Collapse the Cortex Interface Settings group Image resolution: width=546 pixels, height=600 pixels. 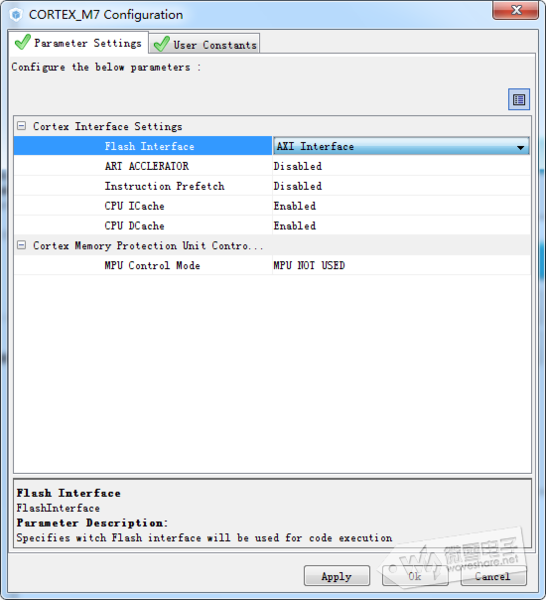pyautogui.click(x=21, y=126)
